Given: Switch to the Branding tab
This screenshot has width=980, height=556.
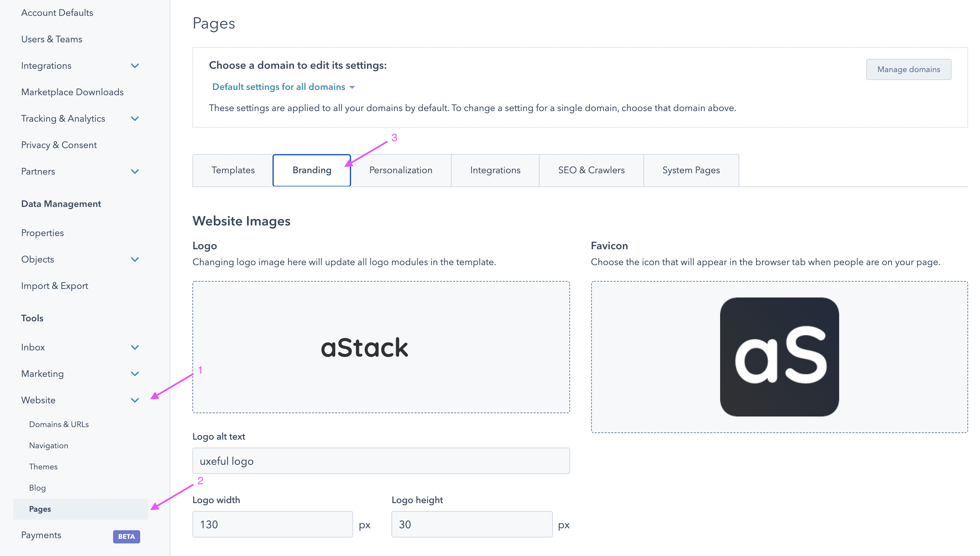Looking at the screenshot, I should (x=312, y=170).
